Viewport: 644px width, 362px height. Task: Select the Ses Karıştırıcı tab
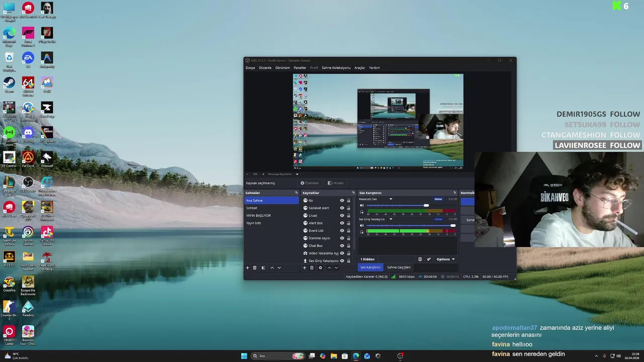click(370, 267)
